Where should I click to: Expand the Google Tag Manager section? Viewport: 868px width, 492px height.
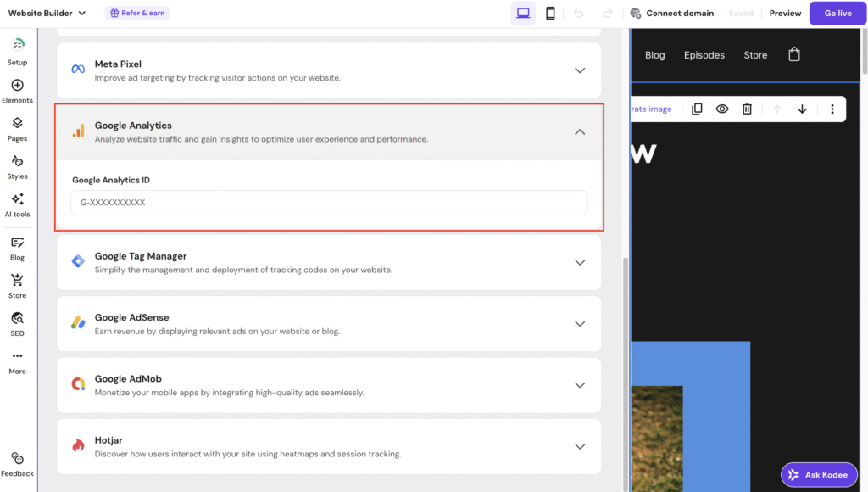coord(580,262)
